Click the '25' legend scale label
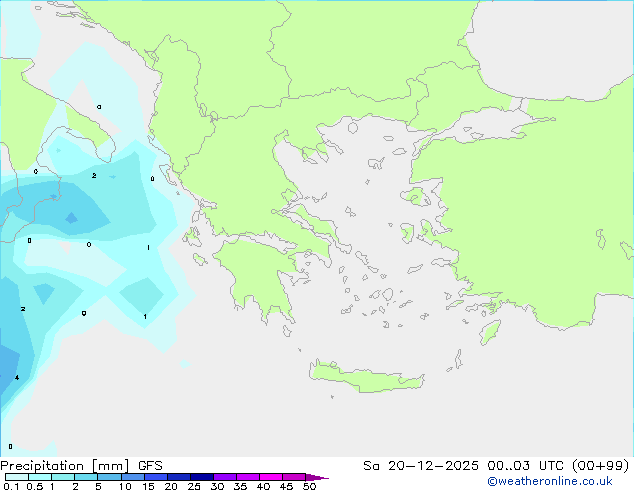Image resolution: width=634 pixels, height=490 pixels. coord(194,486)
